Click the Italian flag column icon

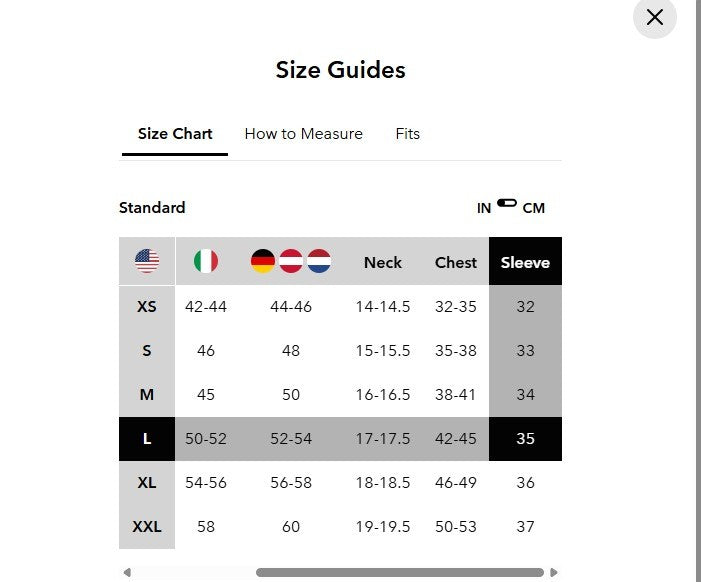point(206,262)
